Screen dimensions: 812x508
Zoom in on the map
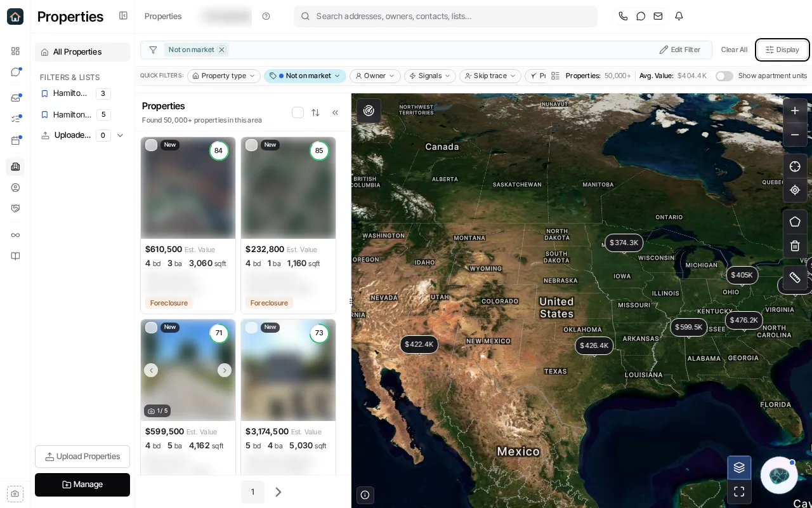[795, 110]
